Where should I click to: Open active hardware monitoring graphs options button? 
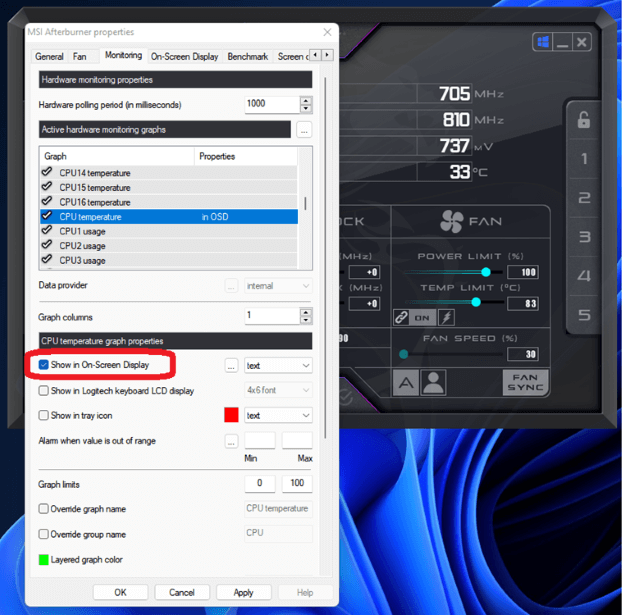[304, 130]
